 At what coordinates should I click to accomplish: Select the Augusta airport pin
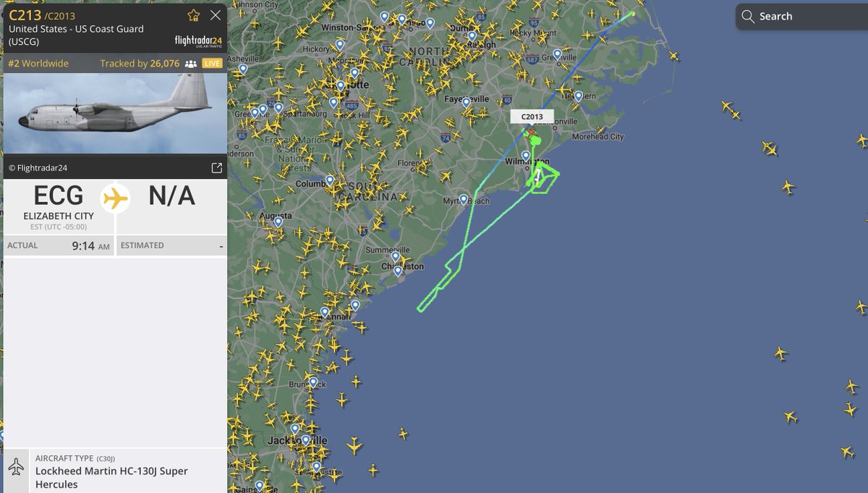[x=278, y=222]
